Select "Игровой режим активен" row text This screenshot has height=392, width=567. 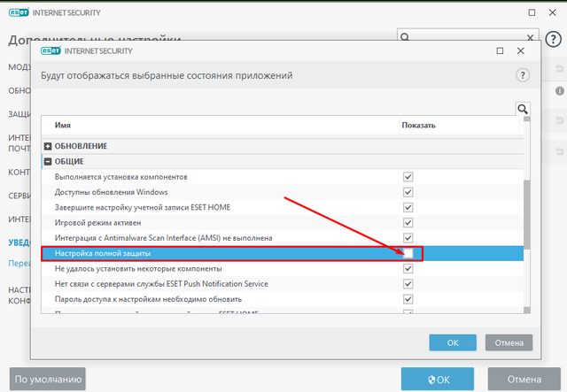click(x=98, y=223)
